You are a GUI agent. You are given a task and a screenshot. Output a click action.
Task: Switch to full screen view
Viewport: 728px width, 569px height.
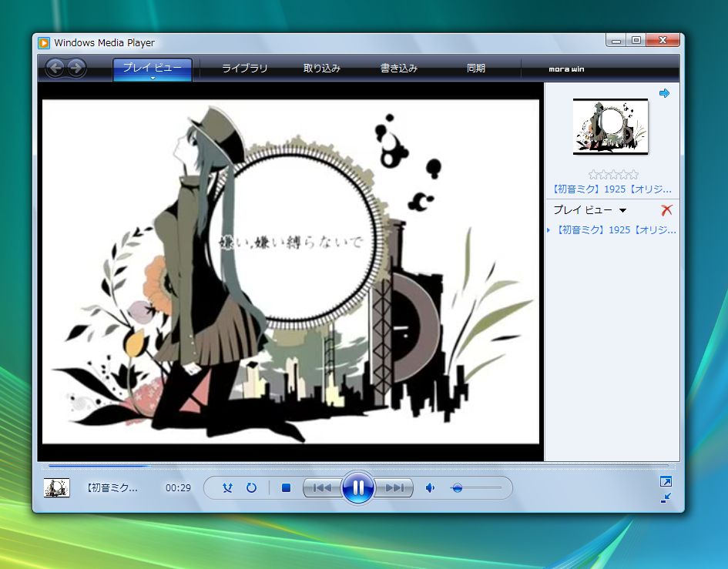pos(666,482)
